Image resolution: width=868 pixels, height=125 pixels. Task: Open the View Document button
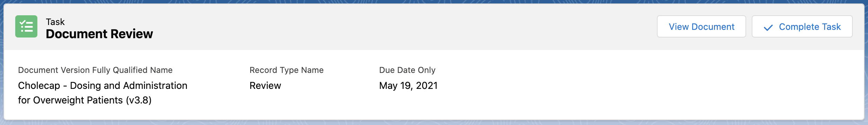click(x=701, y=26)
